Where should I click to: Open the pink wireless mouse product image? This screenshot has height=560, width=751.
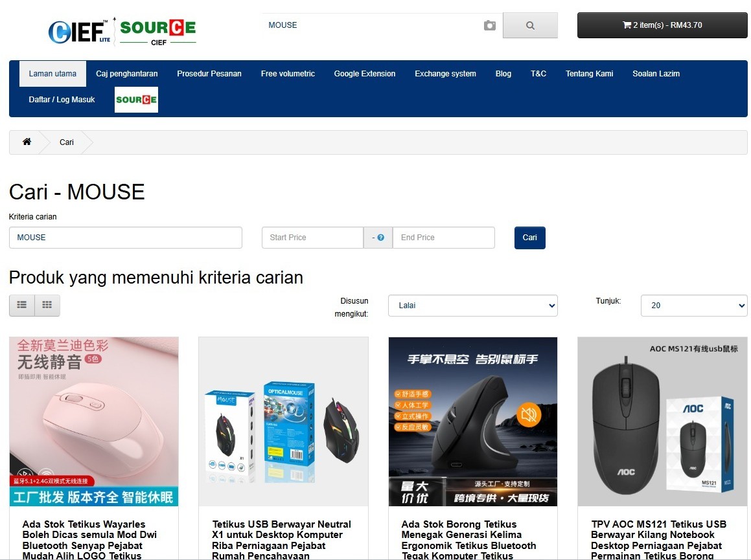[x=94, y=421]
